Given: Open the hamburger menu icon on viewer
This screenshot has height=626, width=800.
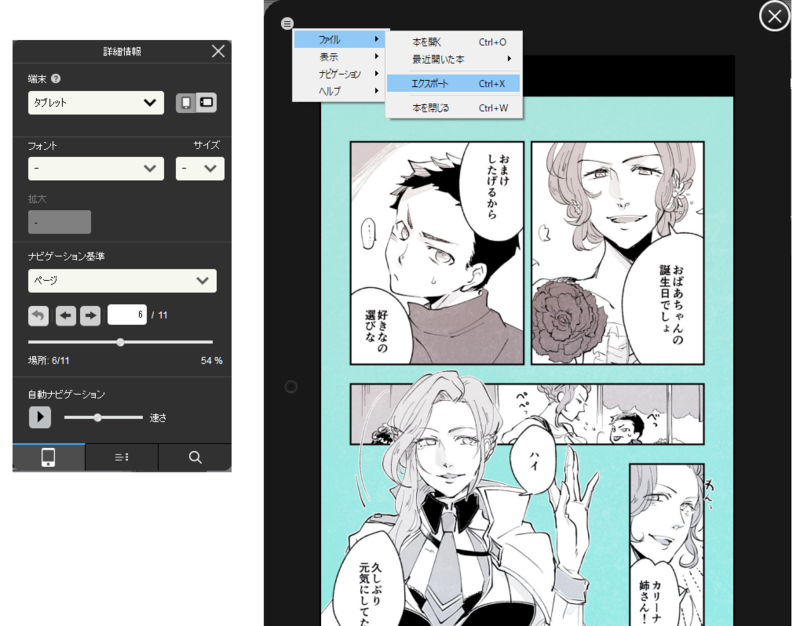Looking at the screenshot, I should point(287,23).
